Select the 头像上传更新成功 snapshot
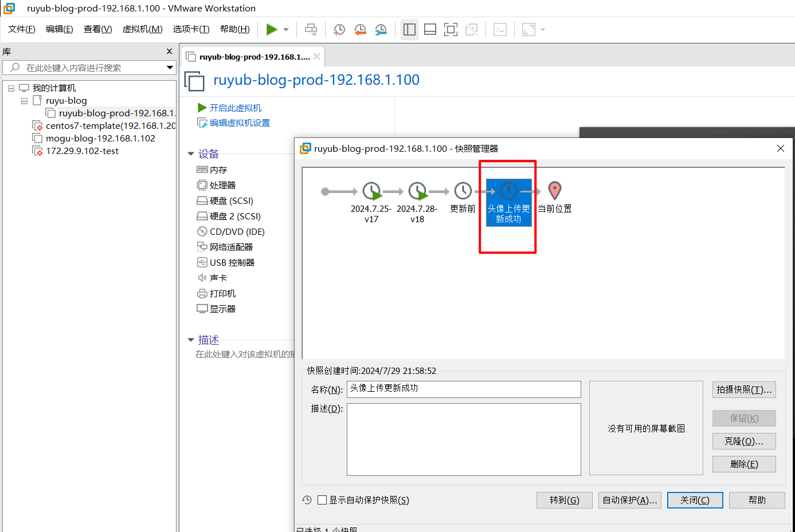 pos(509,203)
